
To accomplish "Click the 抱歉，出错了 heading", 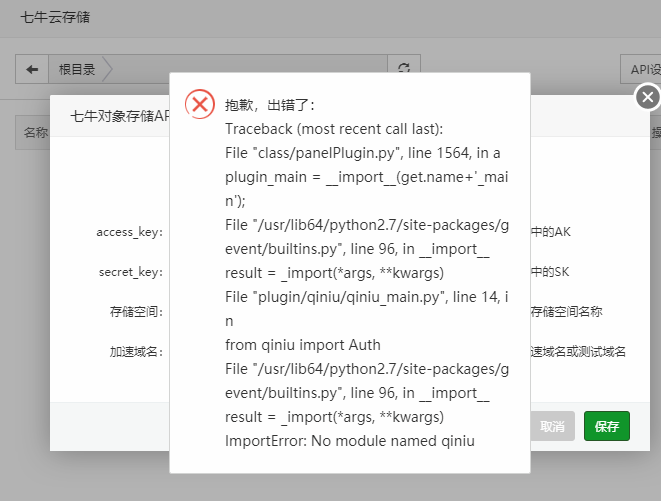I will (x=270, y=105).
